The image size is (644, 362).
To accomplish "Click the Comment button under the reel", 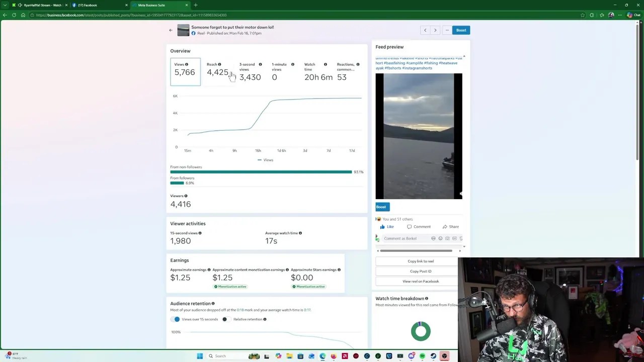I will pos(419,227).
